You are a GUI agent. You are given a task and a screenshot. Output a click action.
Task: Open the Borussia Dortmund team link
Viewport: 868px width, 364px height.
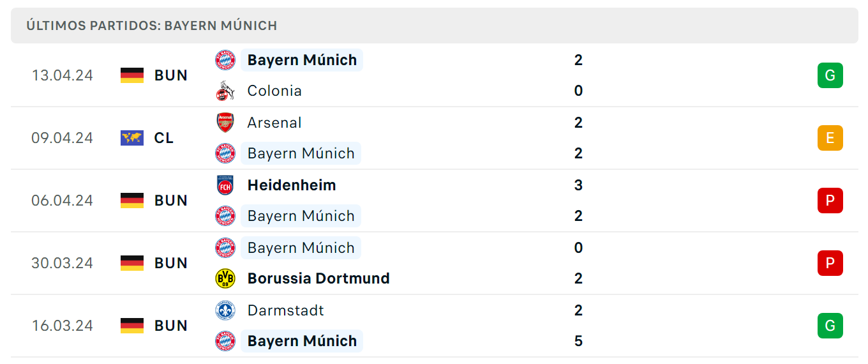318,278
